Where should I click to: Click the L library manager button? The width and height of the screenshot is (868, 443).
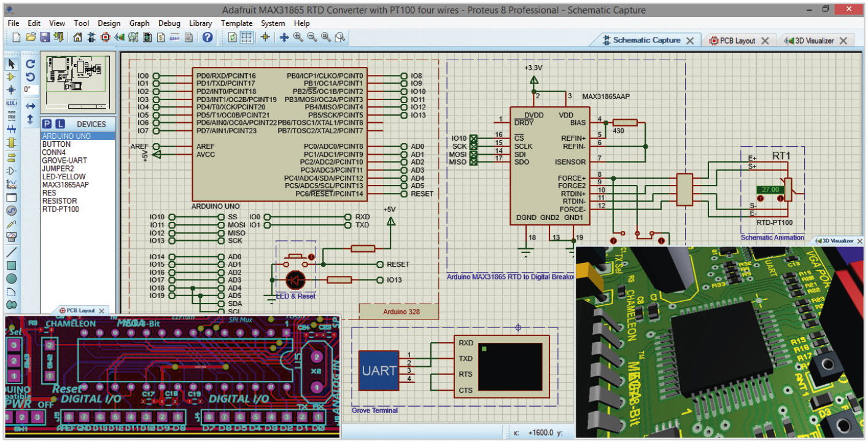60,123
